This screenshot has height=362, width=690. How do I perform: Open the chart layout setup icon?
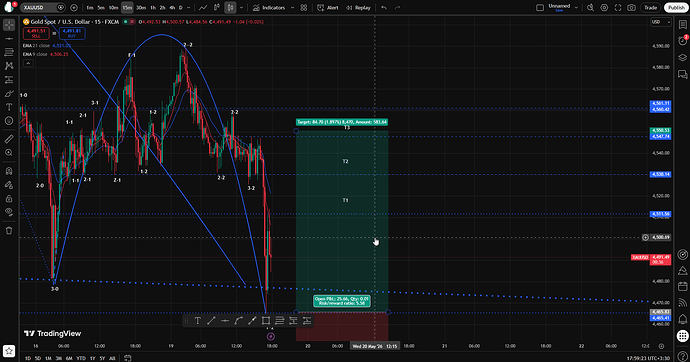pos(540,7)
